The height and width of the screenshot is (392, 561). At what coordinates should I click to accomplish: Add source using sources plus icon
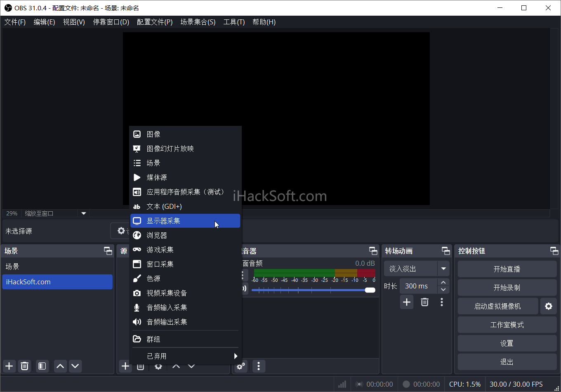coord(125,366)
